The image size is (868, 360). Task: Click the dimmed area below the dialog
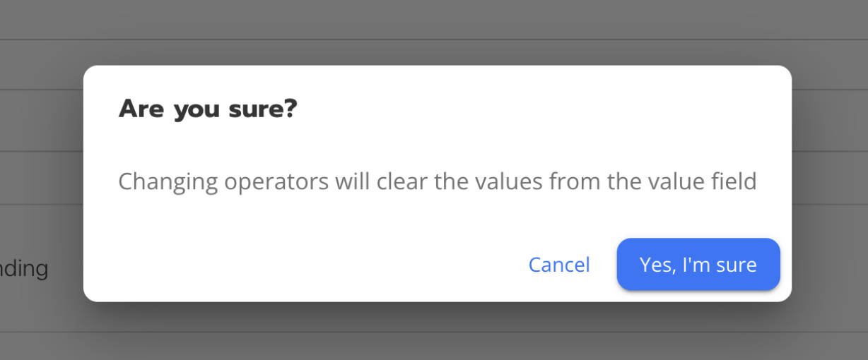(434, 332)
